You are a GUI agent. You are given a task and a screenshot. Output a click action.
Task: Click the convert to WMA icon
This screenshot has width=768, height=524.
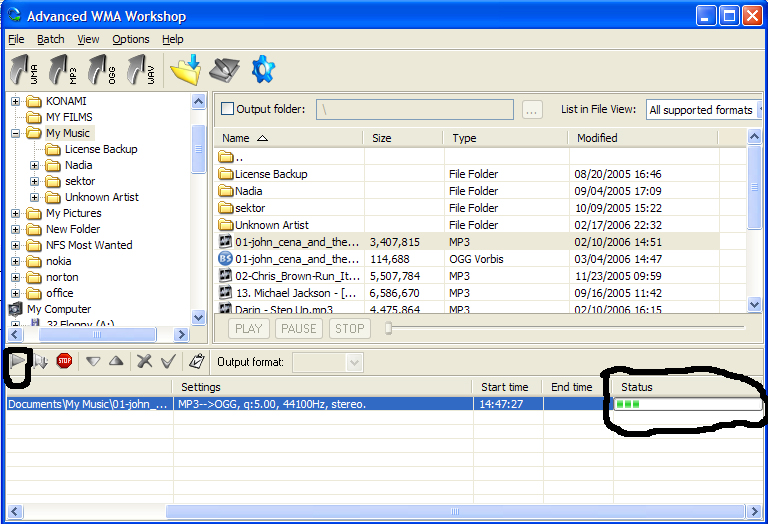click(24, 70)
